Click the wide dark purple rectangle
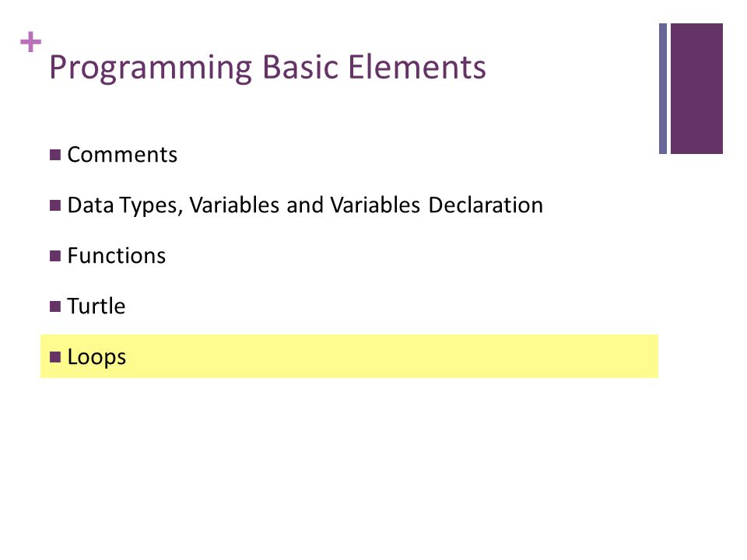Image resolution: width=747 pixels, height=560 pixels. pyautogui.click(x=696, y=89)
